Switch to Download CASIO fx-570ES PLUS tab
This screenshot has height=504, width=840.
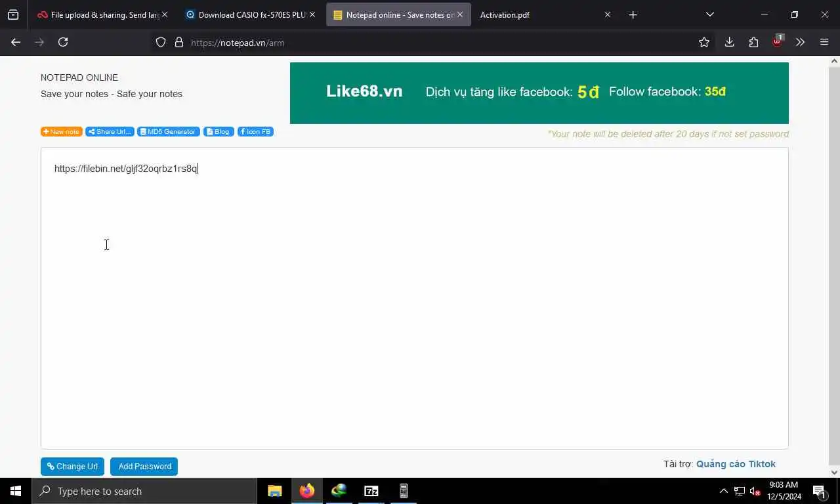249,14
